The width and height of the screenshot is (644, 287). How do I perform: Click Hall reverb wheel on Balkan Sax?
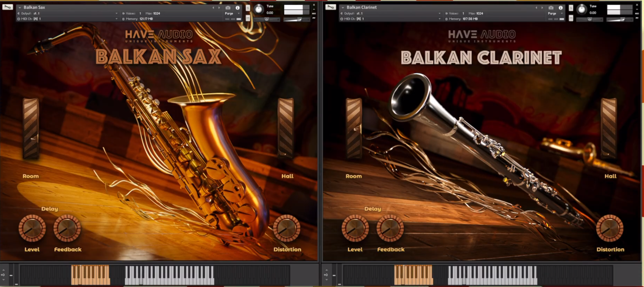pos(286,129)
